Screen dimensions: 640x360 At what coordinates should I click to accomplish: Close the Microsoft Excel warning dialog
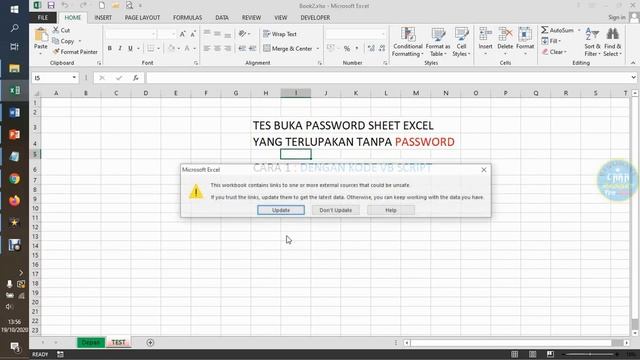pos(484,170)
